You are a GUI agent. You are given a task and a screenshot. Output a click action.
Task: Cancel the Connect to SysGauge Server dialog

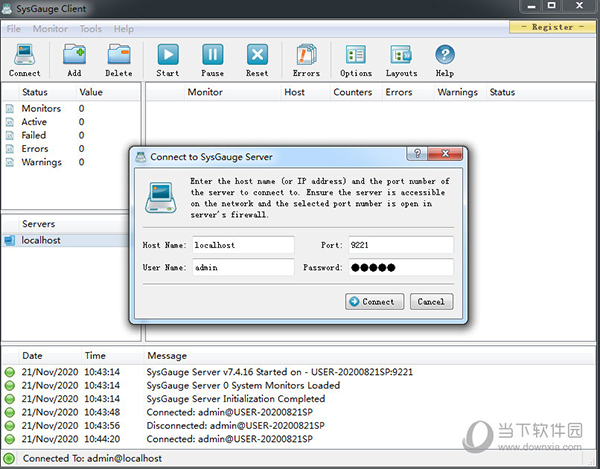(432, 301)
